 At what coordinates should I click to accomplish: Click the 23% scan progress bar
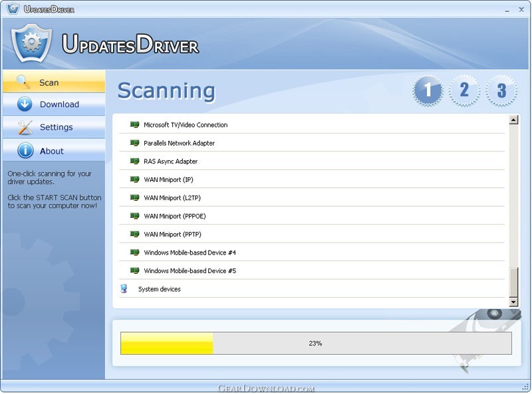tap(317, 344)
